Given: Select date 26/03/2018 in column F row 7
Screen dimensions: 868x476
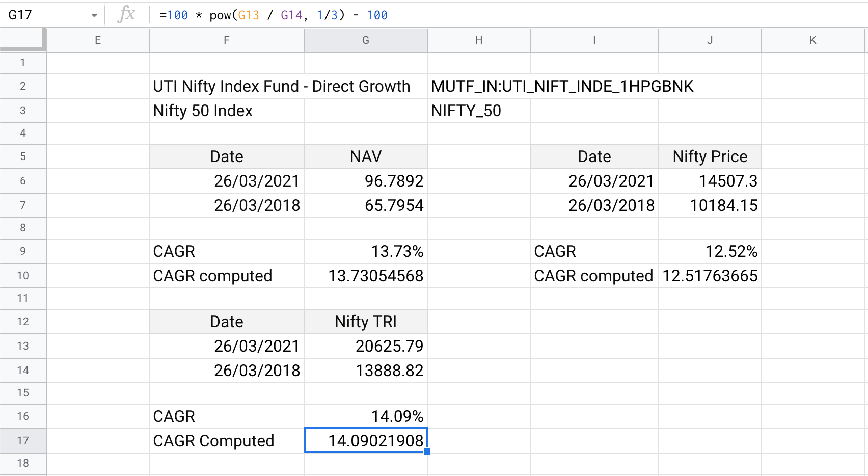Looking at the screenshot, I should point(227,205).
